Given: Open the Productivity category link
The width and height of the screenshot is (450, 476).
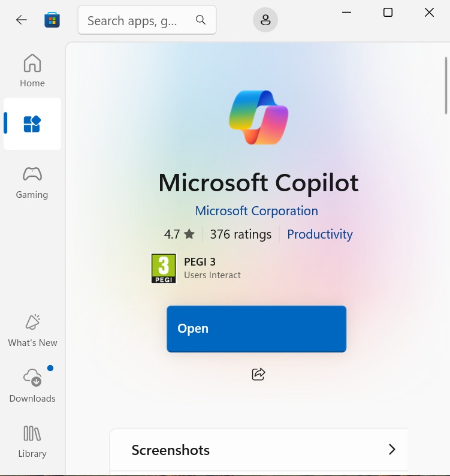Looking at the screenshot, I should coord(320,234).
